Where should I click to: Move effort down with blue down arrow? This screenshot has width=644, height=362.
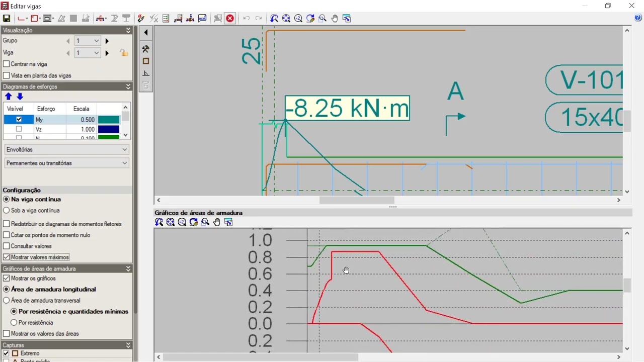tap(20, 97)
